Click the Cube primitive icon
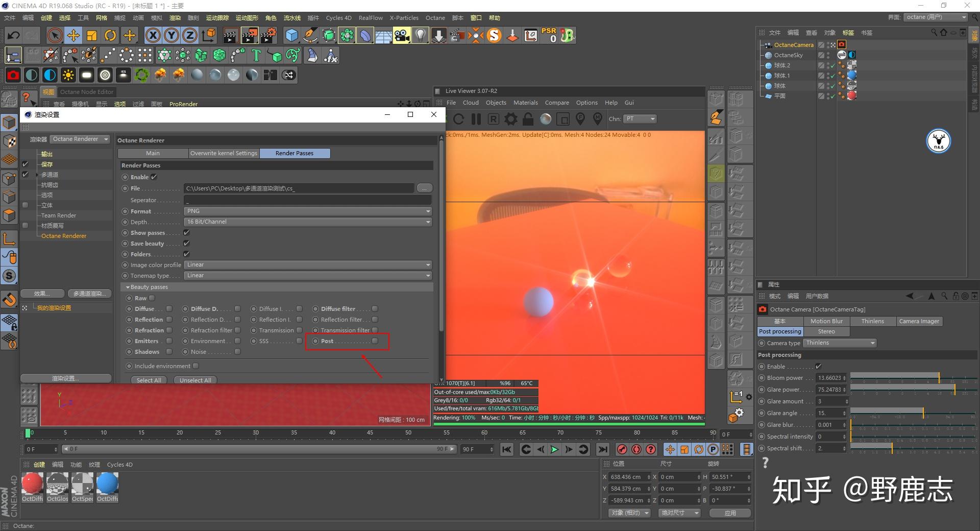Viewport: 980px width, 531px height. pos(291,35)
